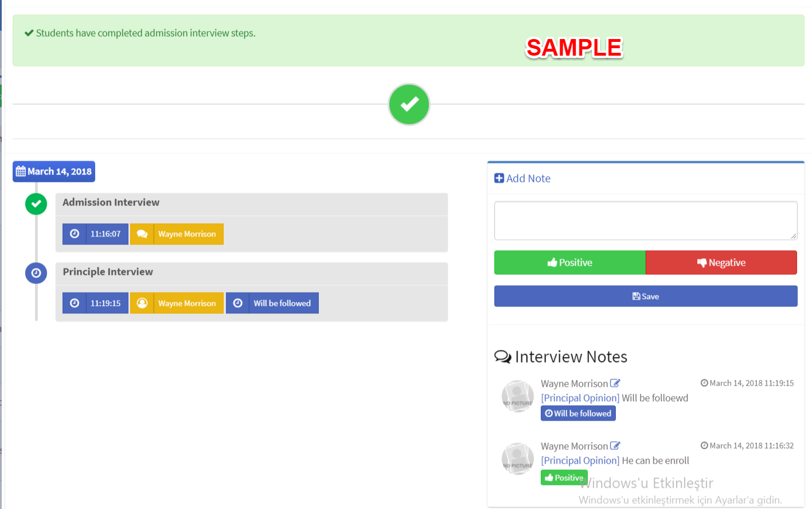The width and height of the screenshot is (812, 509).
Task: Click the plus icon beside Add Note
Action: pyautogui.click(x=499, y=178)
